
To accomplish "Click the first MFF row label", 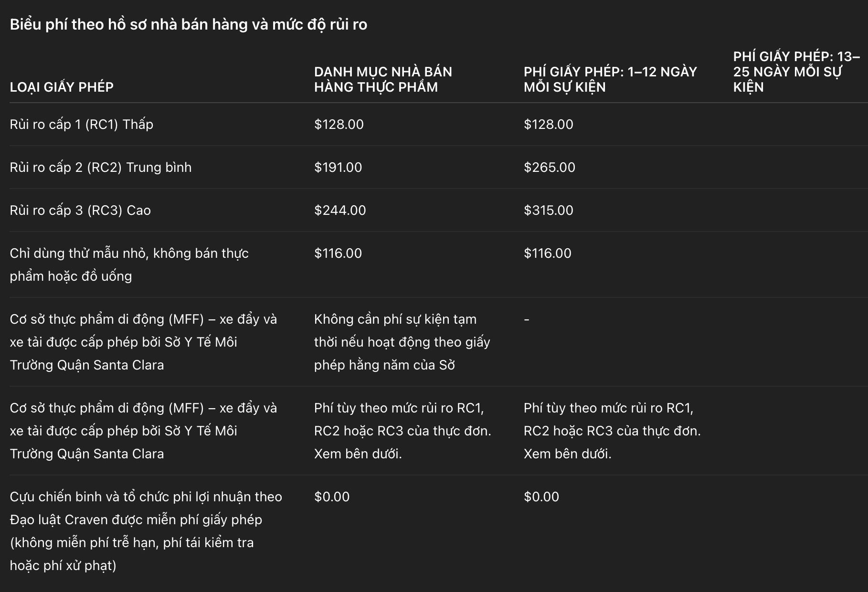I will (143, 342).
